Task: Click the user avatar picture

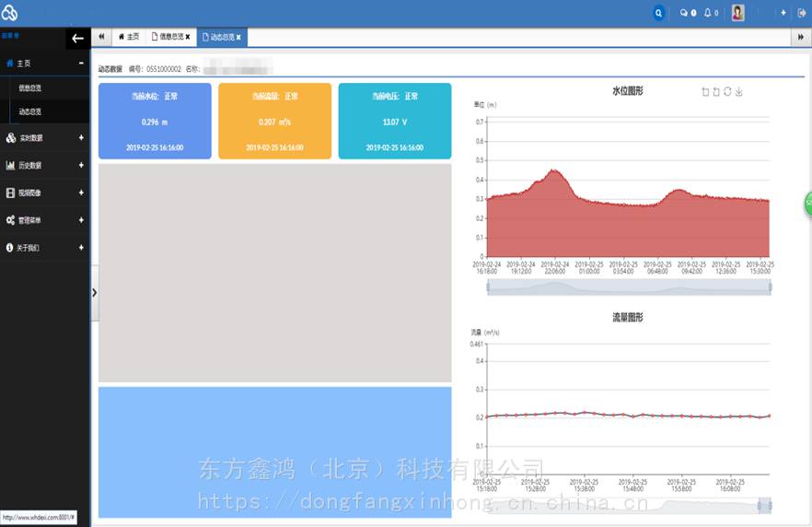Action: [x=737, y=13]
